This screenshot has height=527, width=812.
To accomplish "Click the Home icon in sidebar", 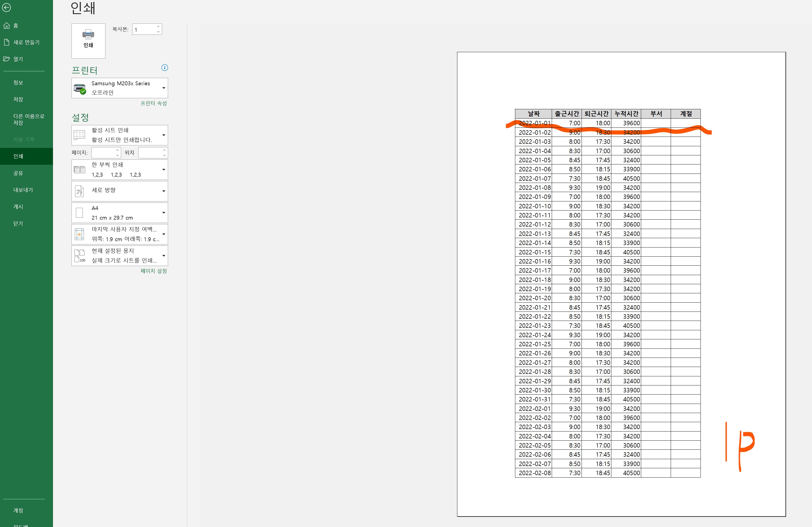I will 6,26.
